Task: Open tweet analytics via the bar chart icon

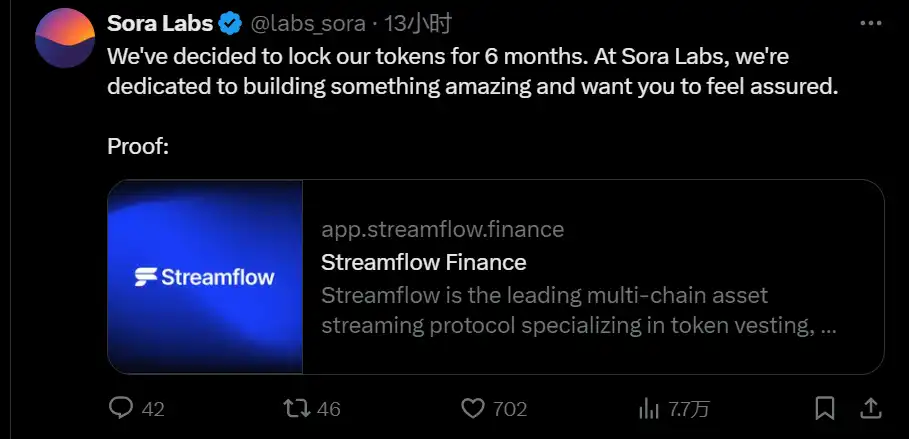Action: click(x=649, y=408)
